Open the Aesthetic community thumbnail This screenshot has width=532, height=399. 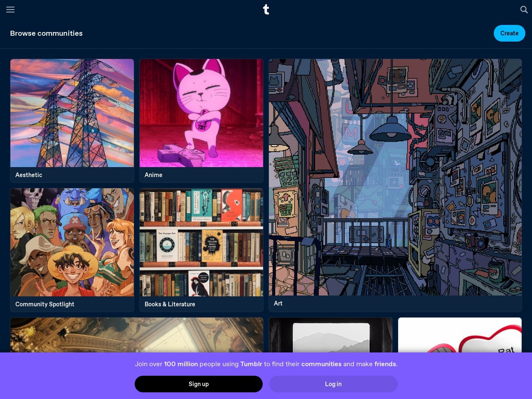72,113
